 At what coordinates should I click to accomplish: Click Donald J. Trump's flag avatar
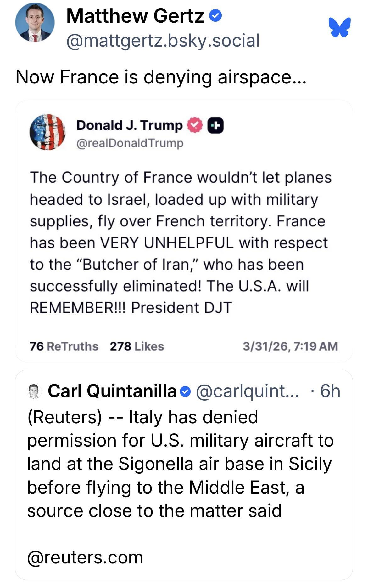point(47,132)
